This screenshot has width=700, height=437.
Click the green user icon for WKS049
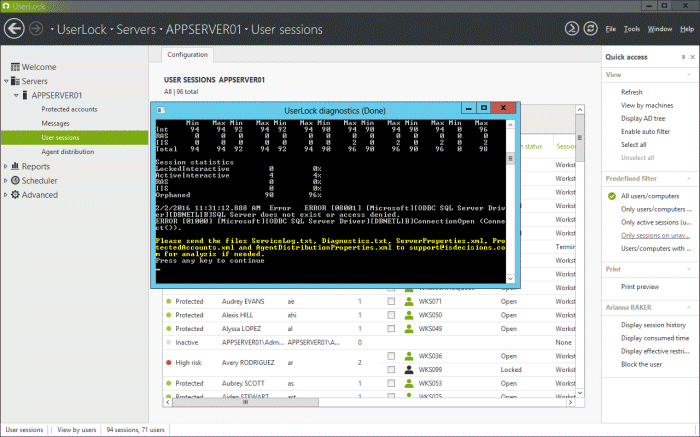(408, 329)
